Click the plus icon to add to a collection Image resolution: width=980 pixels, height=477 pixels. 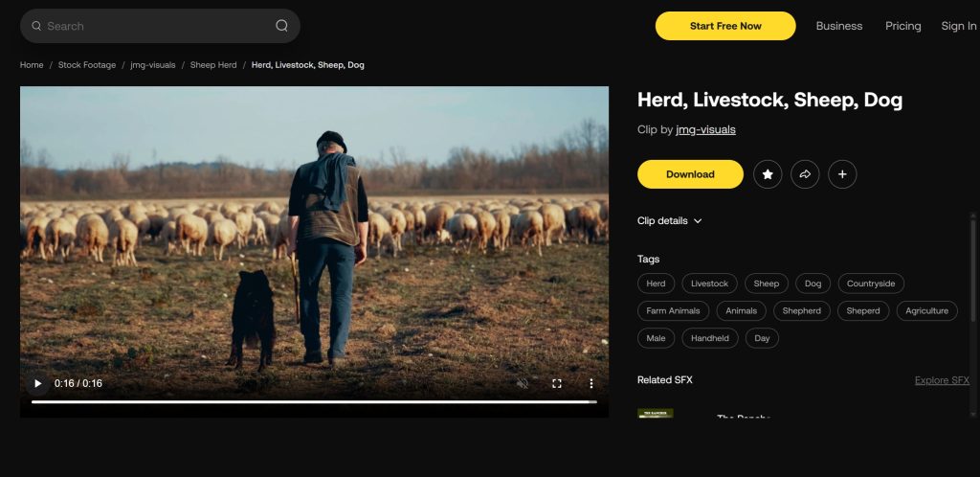click(842, 174)
